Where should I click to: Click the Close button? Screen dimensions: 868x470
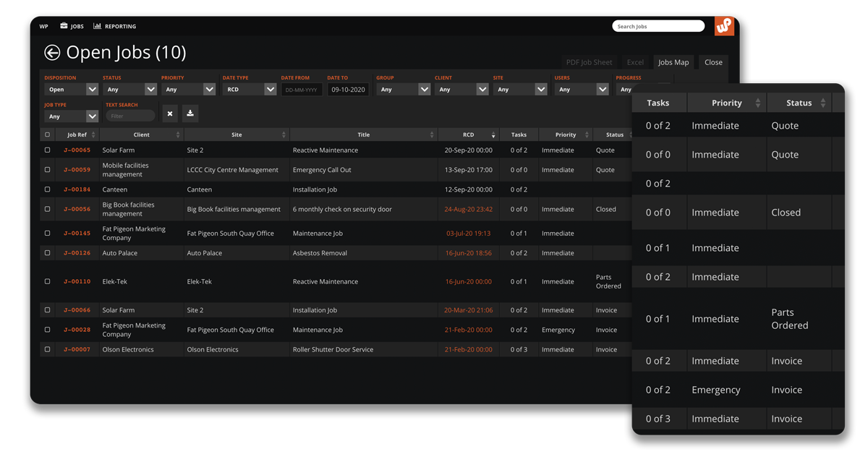pyautogui.click(x=713, y=62)
